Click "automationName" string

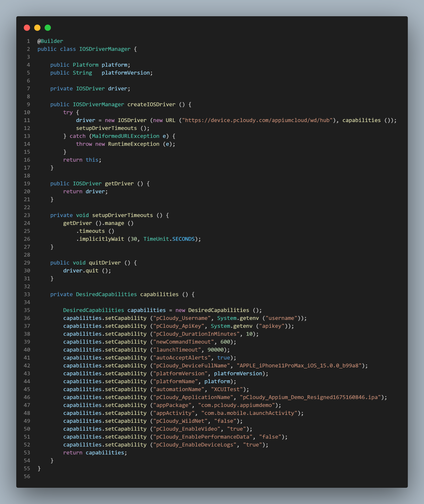pos(179,389)
